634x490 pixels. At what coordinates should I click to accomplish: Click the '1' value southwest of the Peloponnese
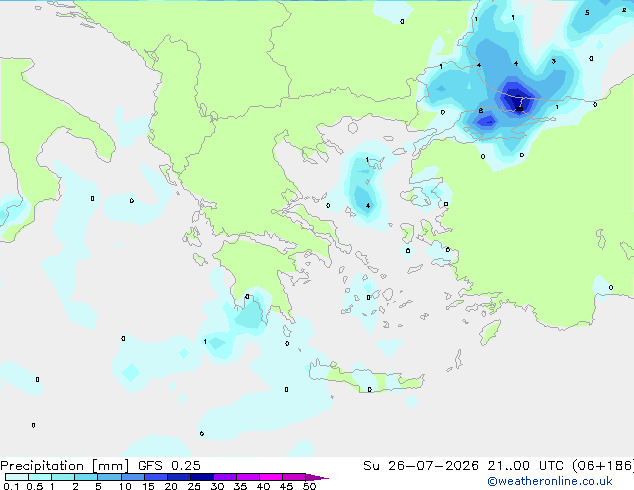tap(205, 342)
